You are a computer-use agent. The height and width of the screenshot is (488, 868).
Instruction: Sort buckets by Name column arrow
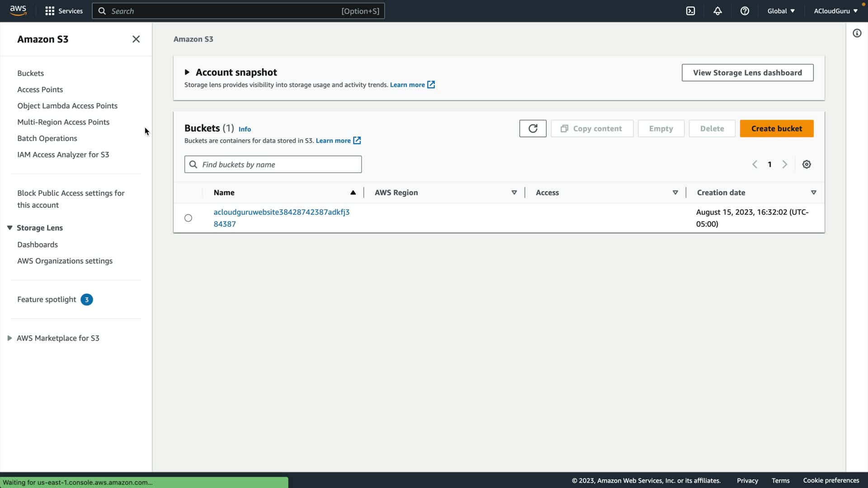353,192
